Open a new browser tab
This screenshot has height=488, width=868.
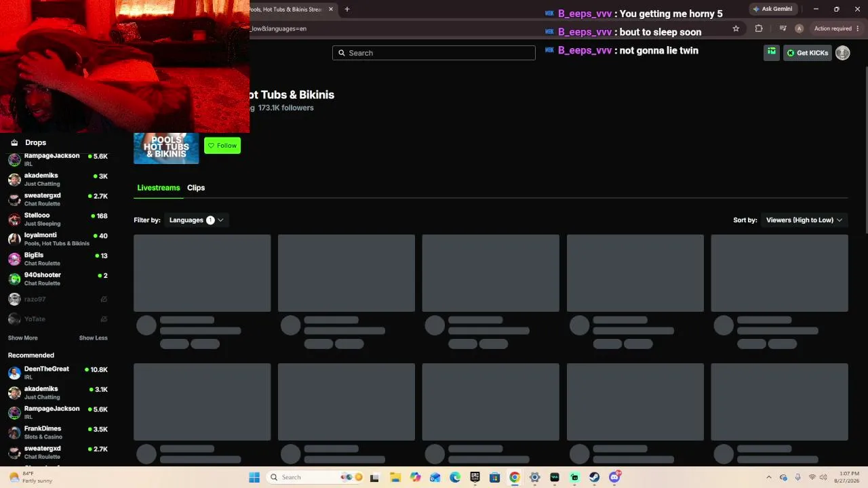[347, 9]
